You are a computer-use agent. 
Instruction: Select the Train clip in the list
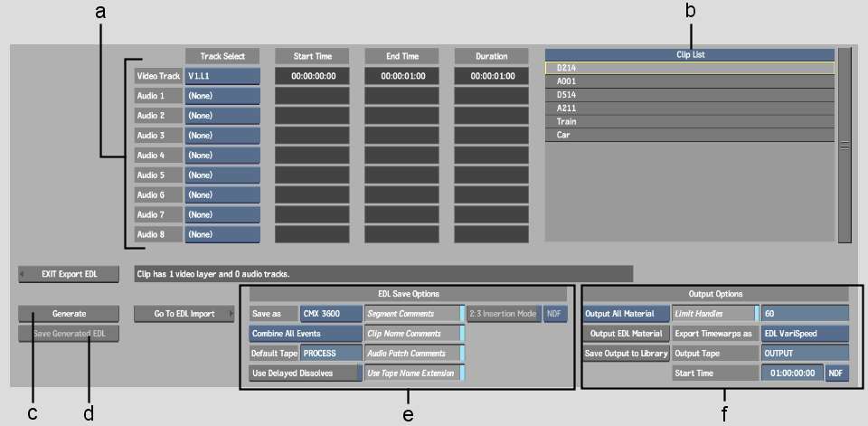(689, 121)
